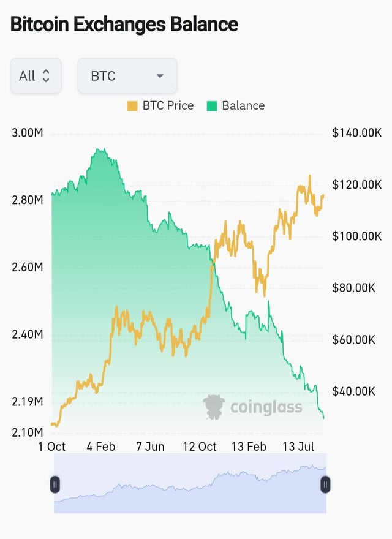Click the left handle of the range slider
Image resolution: width=392 pixels, height=539 pixels.
pos(55,484)
